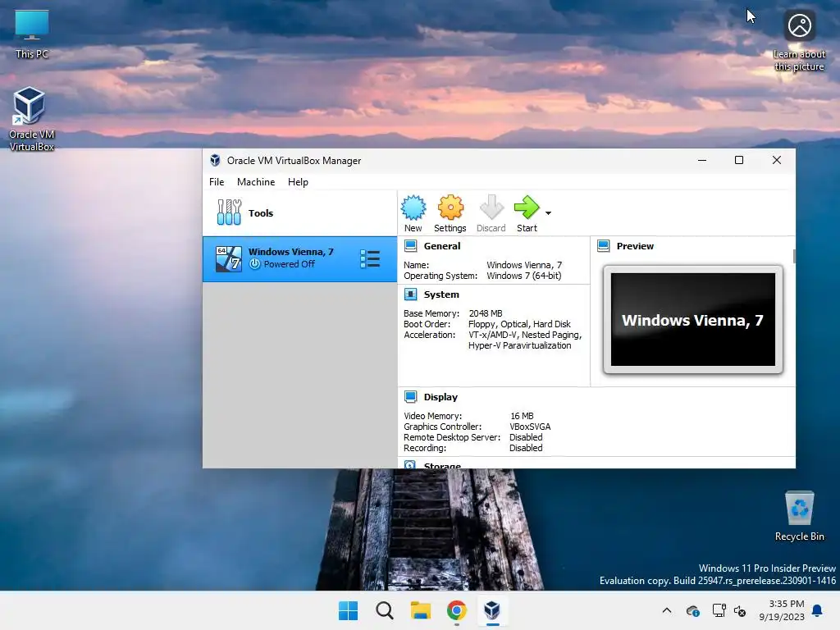The image size is (840, 630).
Task: Click the Powered Off status text
Action: [290, 264]
